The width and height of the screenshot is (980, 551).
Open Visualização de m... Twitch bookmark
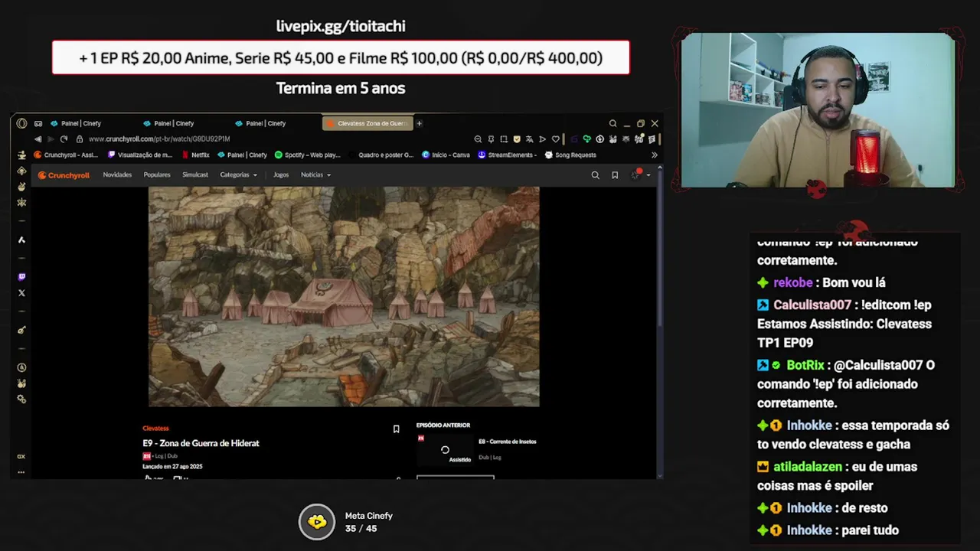140,155
